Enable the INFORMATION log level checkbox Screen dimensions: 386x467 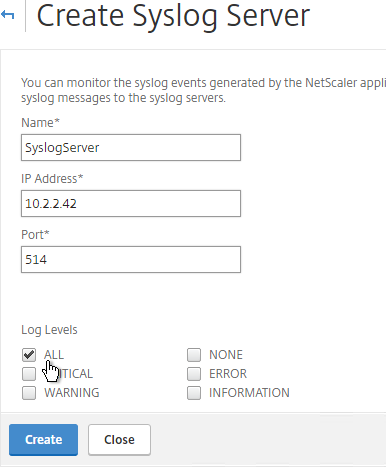(x=194, y=393)
